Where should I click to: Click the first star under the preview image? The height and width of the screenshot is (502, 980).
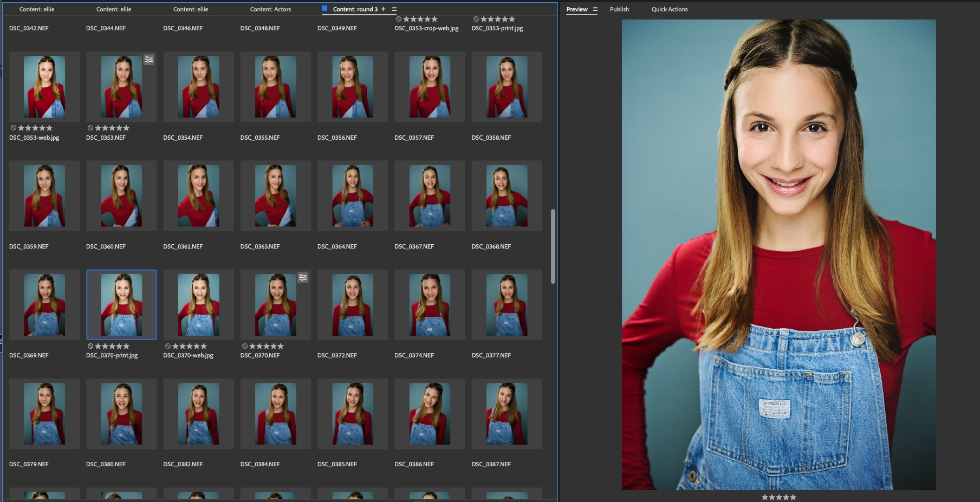click(766, 497)
